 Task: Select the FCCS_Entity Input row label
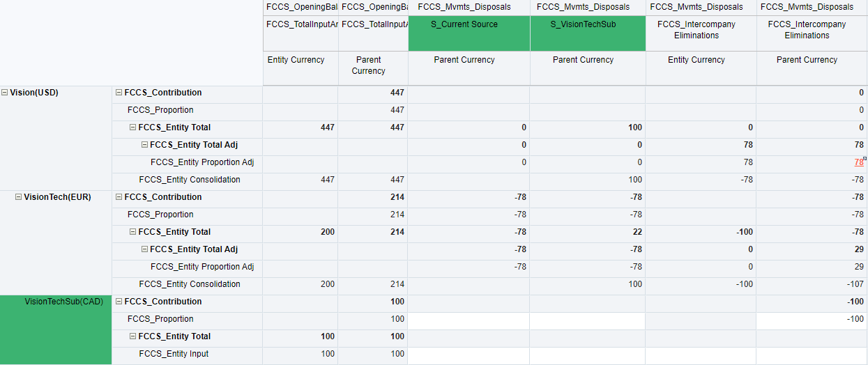pos(174,354)
